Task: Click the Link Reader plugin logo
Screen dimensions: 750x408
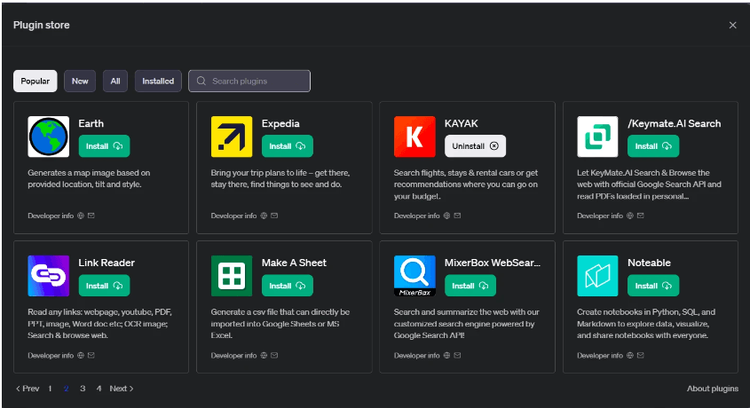Action: pyautogui.click(x=48, y=276)
